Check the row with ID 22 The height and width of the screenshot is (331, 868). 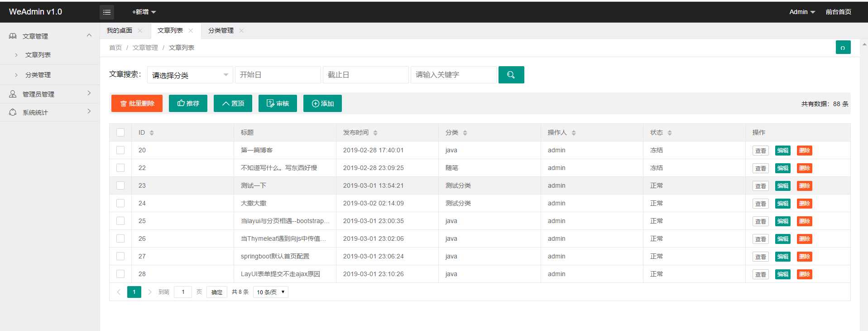pyautogui.click(x=120, y=168)
